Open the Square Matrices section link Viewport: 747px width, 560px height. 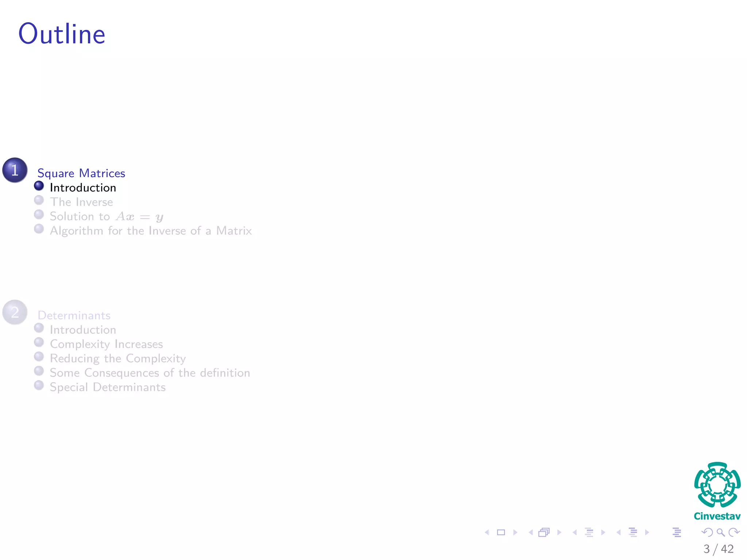pyautogui.click(x=81, y=173)
